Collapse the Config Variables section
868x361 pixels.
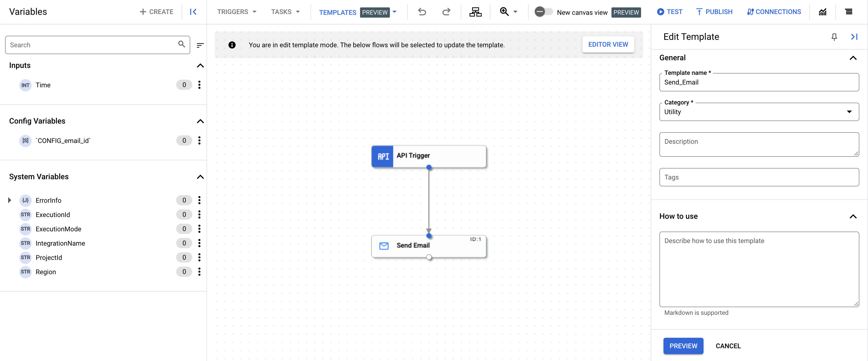click(200, 121)
